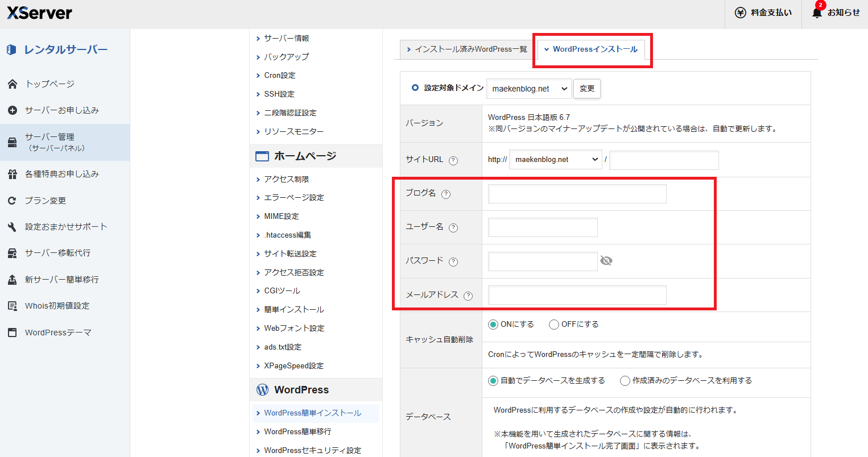Click the wrench icon beside 設定おまかせサポート
Viewport: 868px width, 457px height.
tap(13, 227)
